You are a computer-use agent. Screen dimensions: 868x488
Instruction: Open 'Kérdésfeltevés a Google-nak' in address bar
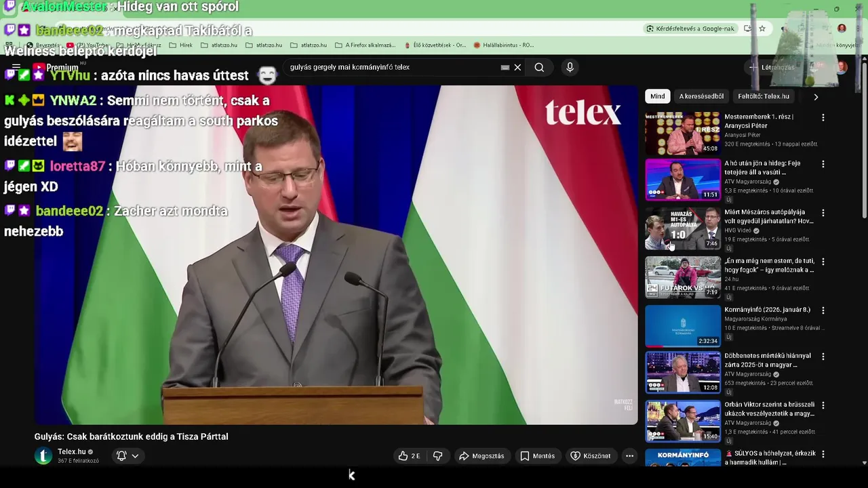690,28
